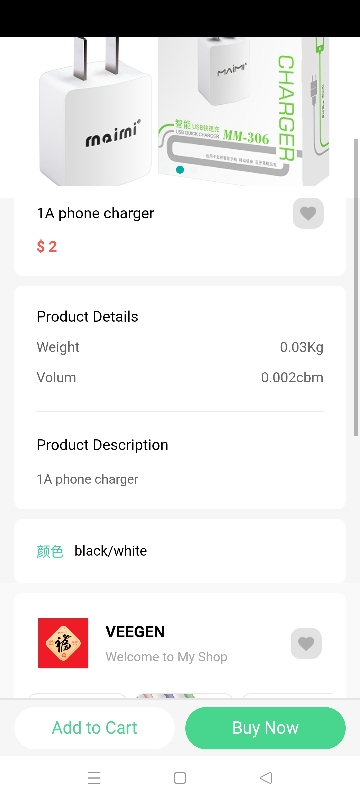Tap the Android back navigation icon
This screenshot has width=360, height=800.
[x=266, y=778]
